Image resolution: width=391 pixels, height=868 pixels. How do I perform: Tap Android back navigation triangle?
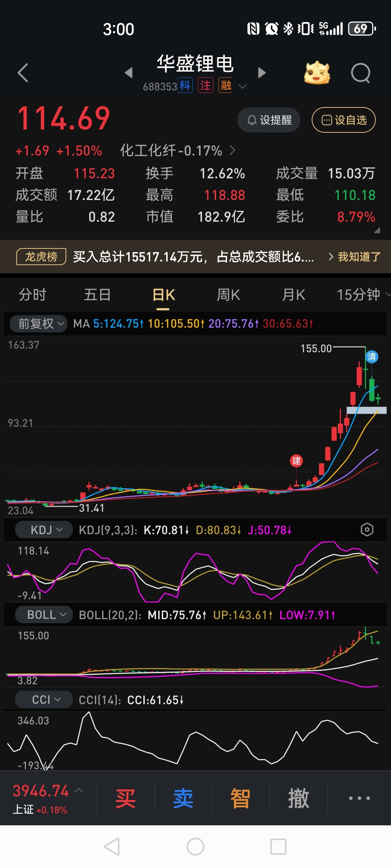112,847
